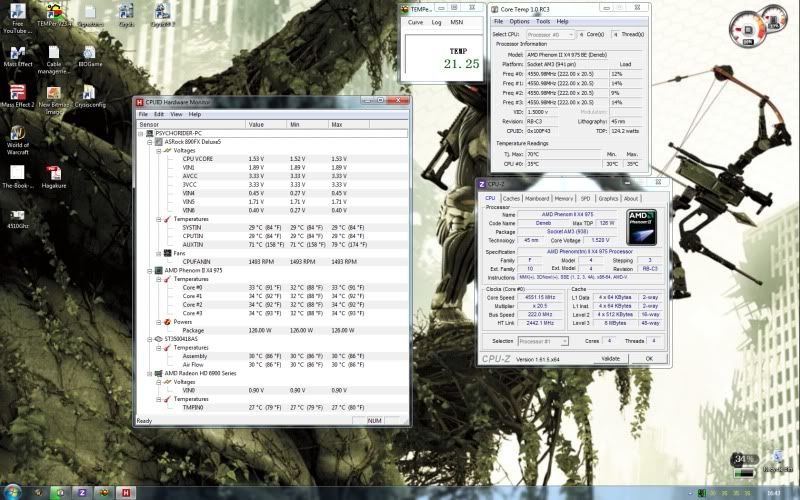
Task: Open the Cable management file on desktop
Action: [54, 60]
